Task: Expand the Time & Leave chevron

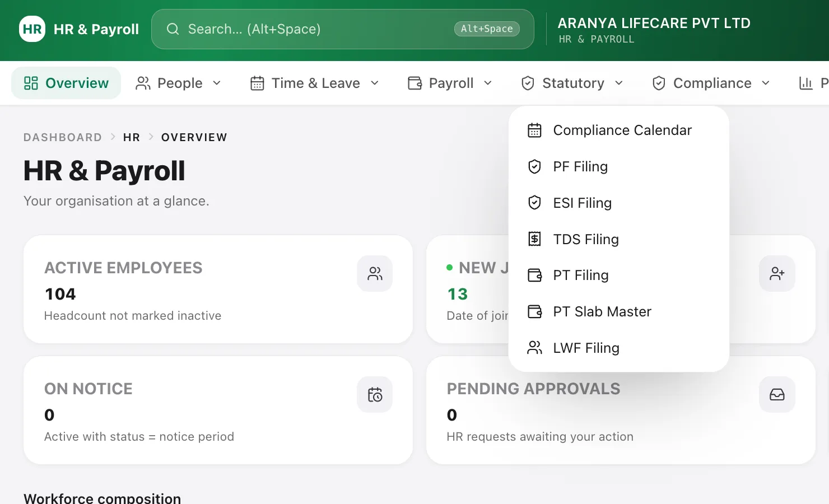Action: [x=375, y=83]
